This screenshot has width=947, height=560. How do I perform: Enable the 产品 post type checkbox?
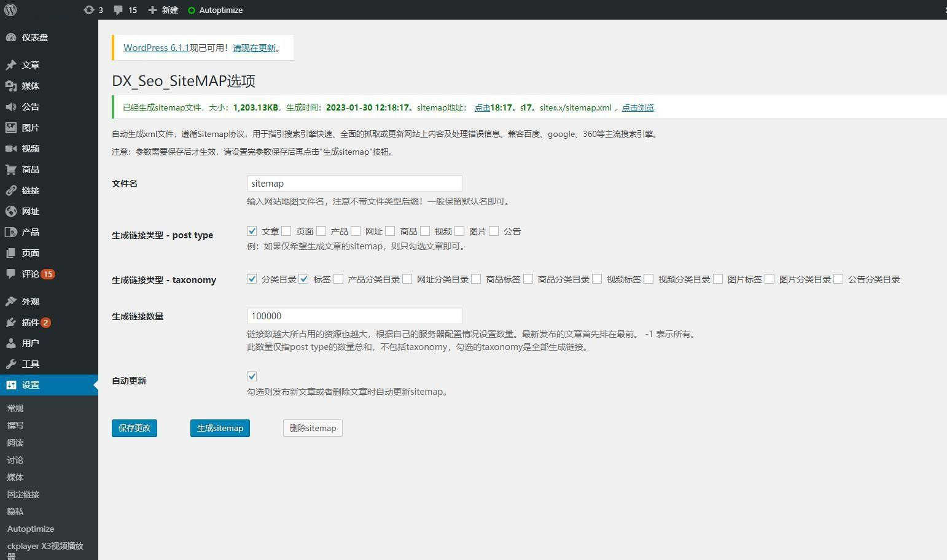[x=321, y=231]
